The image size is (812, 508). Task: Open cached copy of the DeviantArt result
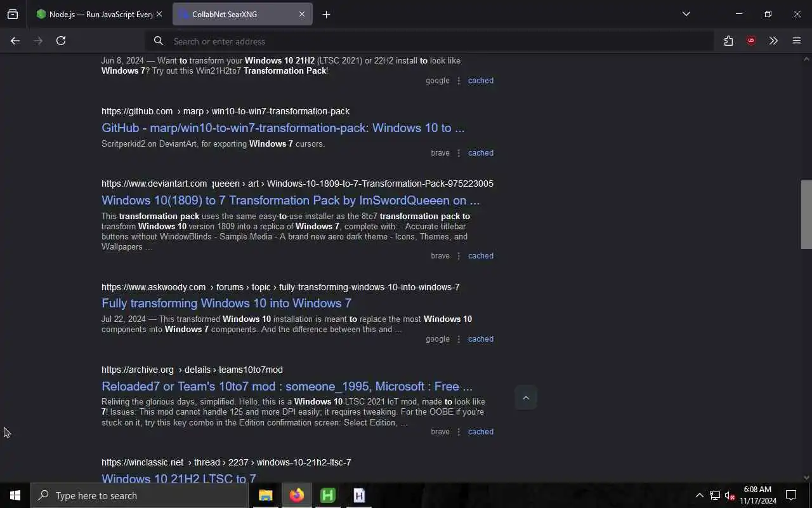(481, 256)
